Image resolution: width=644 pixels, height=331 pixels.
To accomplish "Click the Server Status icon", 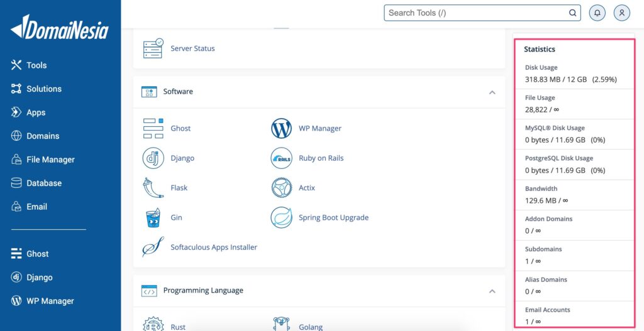I will tap(153, 48).
